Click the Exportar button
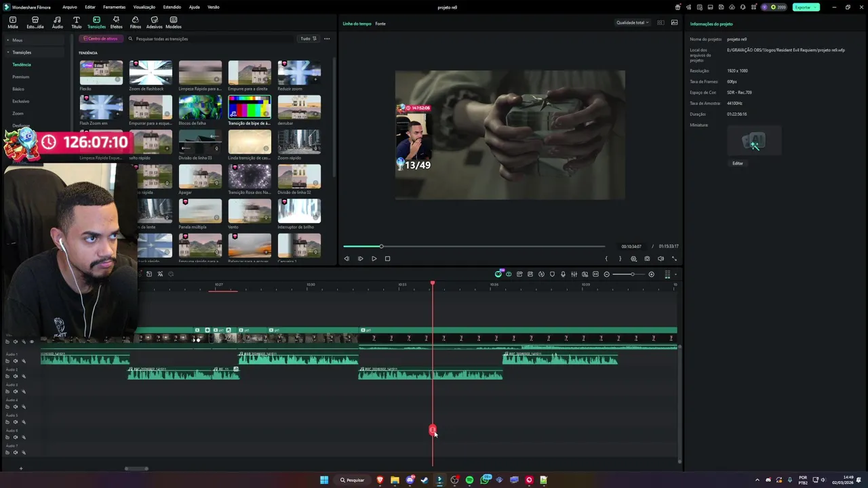Viewport: 868px width, 488px height. click(806, 7)
